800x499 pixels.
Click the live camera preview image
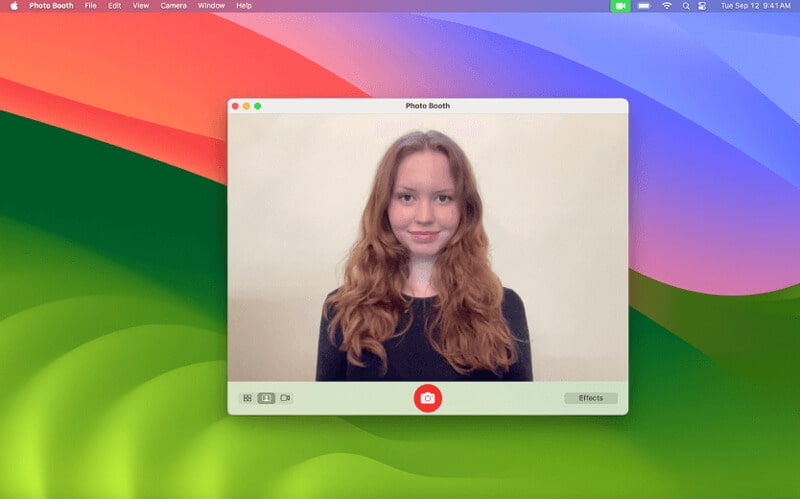427,247
